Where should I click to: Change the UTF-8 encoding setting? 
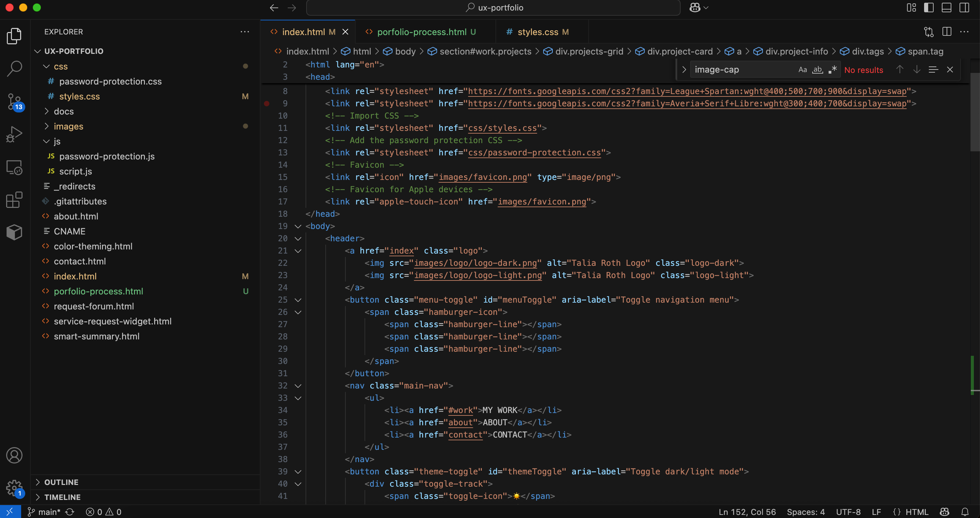click(x=848, y=512)
